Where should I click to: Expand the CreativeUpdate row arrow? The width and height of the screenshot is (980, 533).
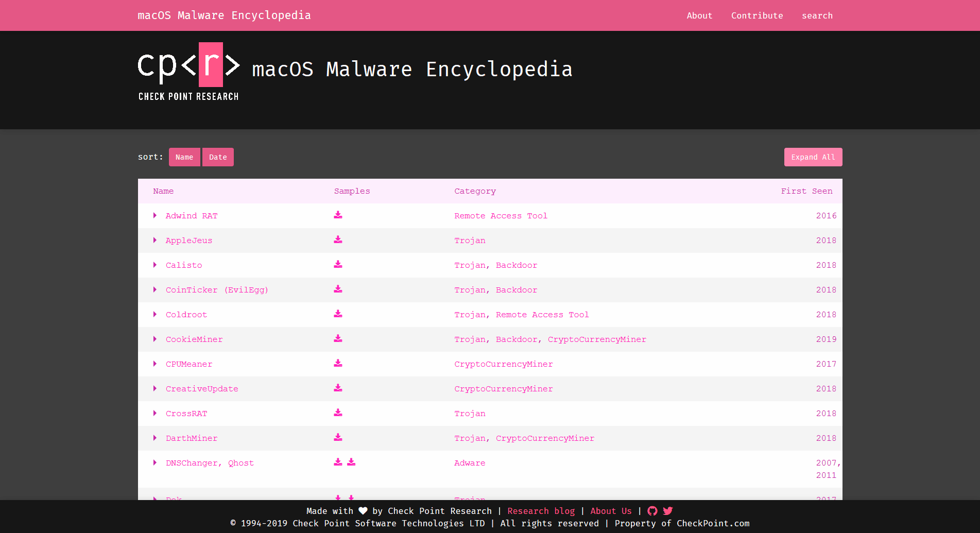tap(154, 388)
